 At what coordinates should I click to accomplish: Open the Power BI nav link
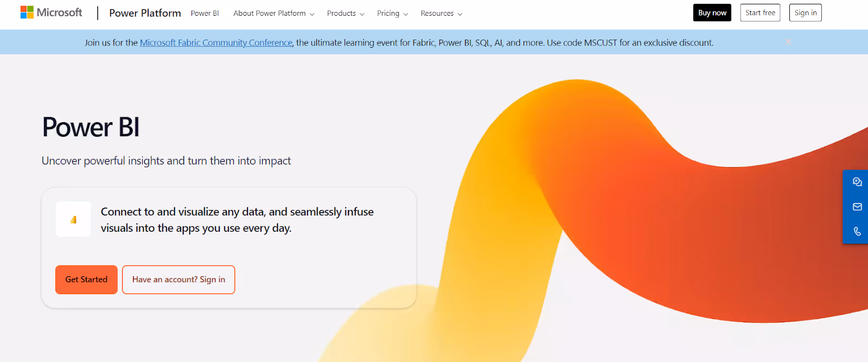[205, 13]
